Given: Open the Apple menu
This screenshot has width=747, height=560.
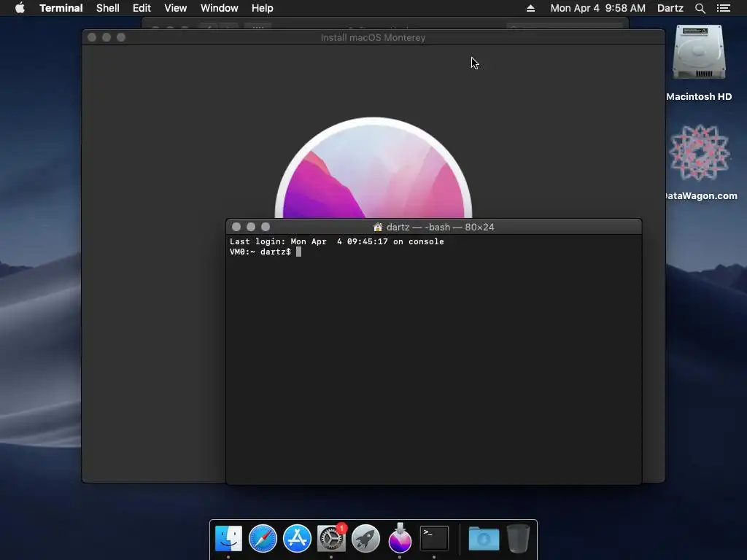Looking at the screenshot, I should (20, 8).
